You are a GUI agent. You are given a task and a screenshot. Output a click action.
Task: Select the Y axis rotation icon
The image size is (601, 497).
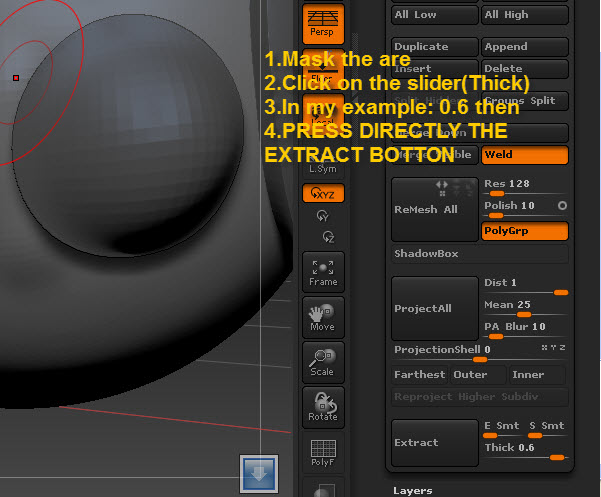coord(322,216)
